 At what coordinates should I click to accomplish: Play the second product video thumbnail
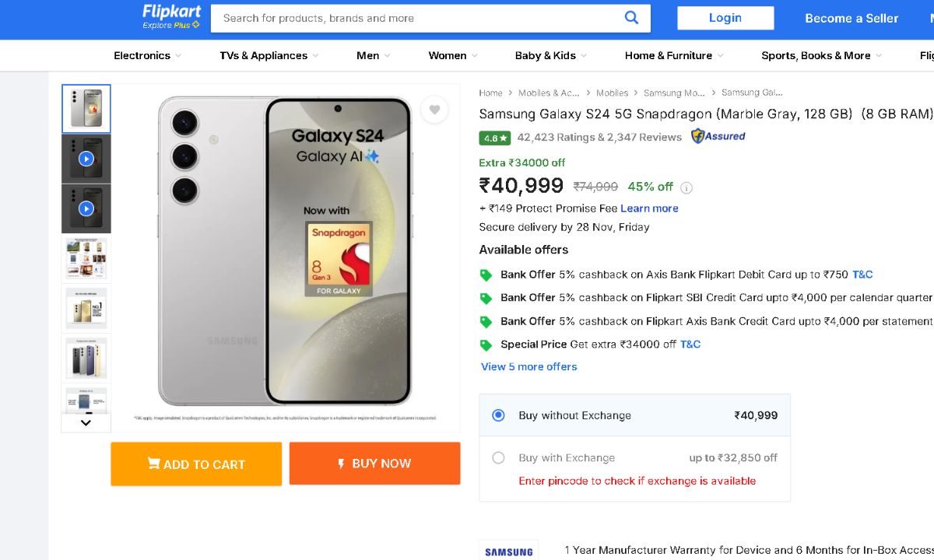pos(86,208)
